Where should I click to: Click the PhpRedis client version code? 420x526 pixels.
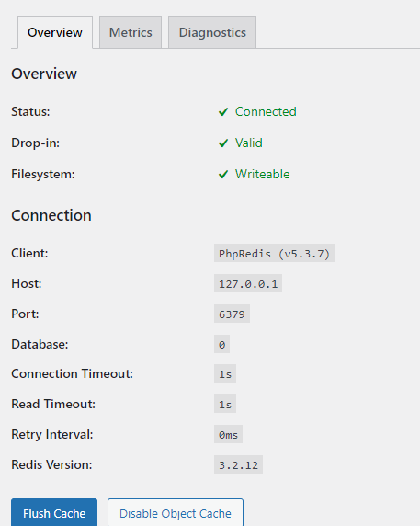(275, 253)
